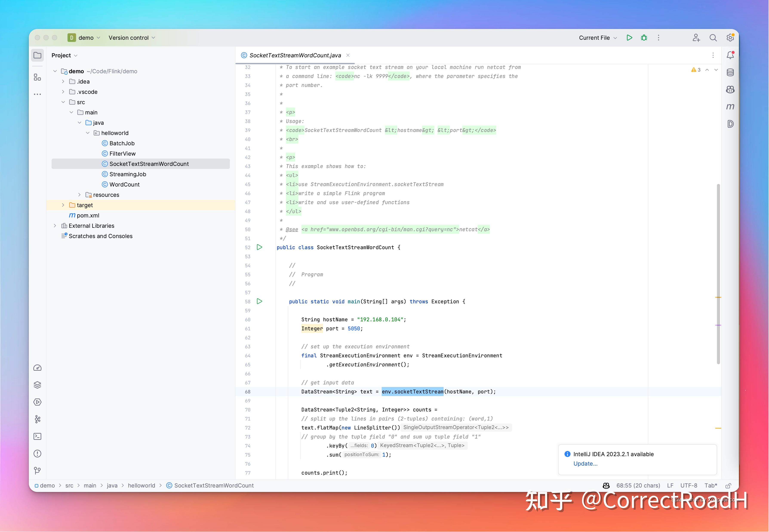Open the Terminal tool window
Image resolution: width=769 pixels, height=532 pixels.
37,436
